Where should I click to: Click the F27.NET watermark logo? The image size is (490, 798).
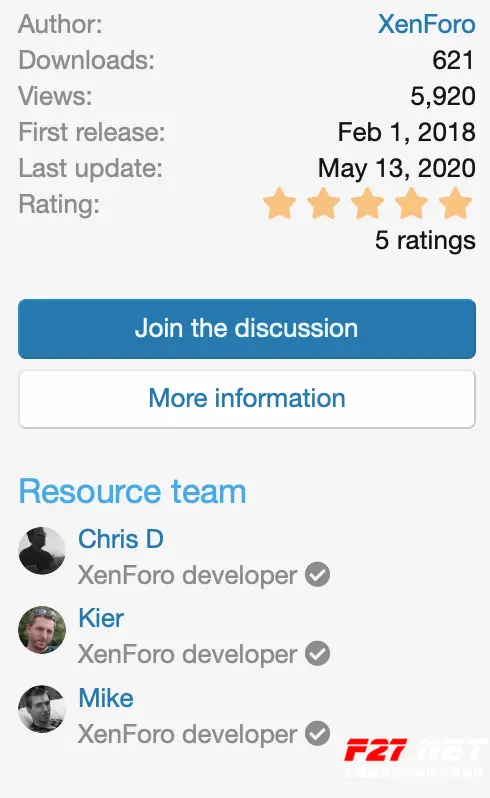point(415,757)
